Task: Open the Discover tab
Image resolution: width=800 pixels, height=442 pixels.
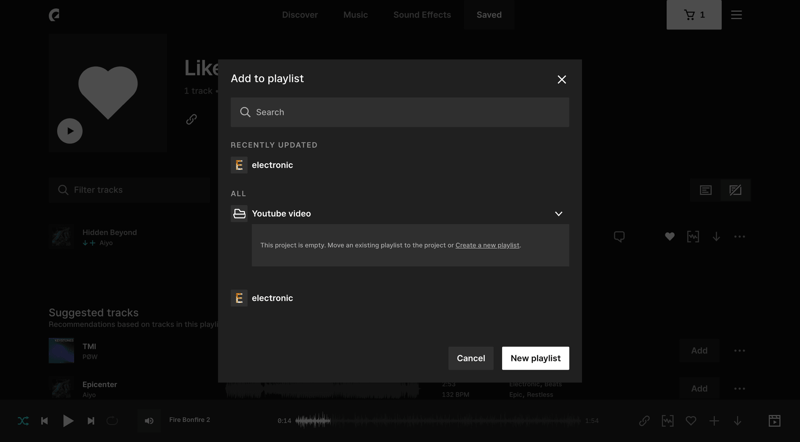Action: 300,15
